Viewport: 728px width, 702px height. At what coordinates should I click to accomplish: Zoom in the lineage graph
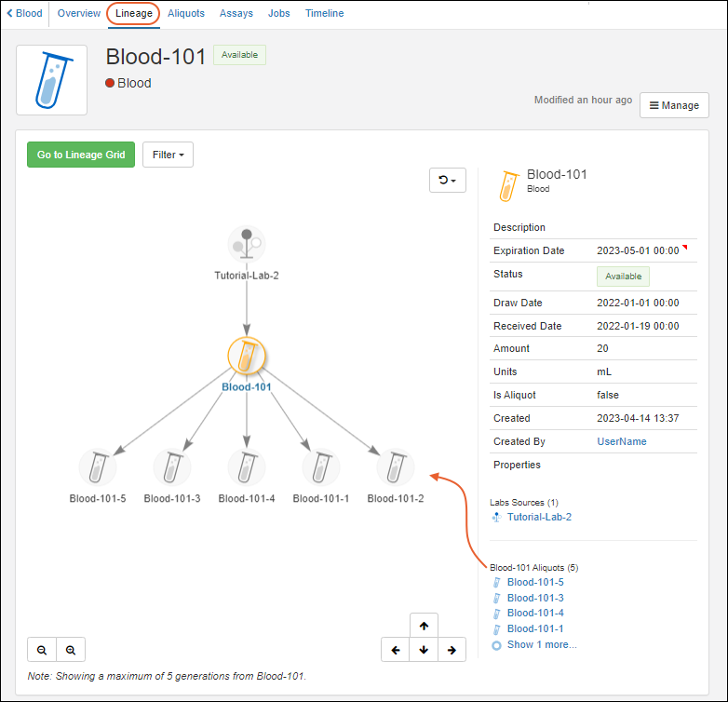[x=70, y=650]
